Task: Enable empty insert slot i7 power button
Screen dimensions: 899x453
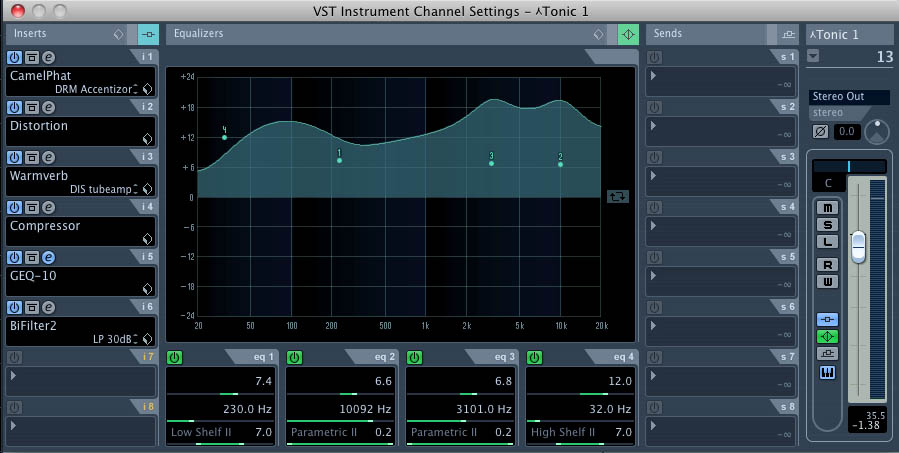Action: [x=14, y=357]
